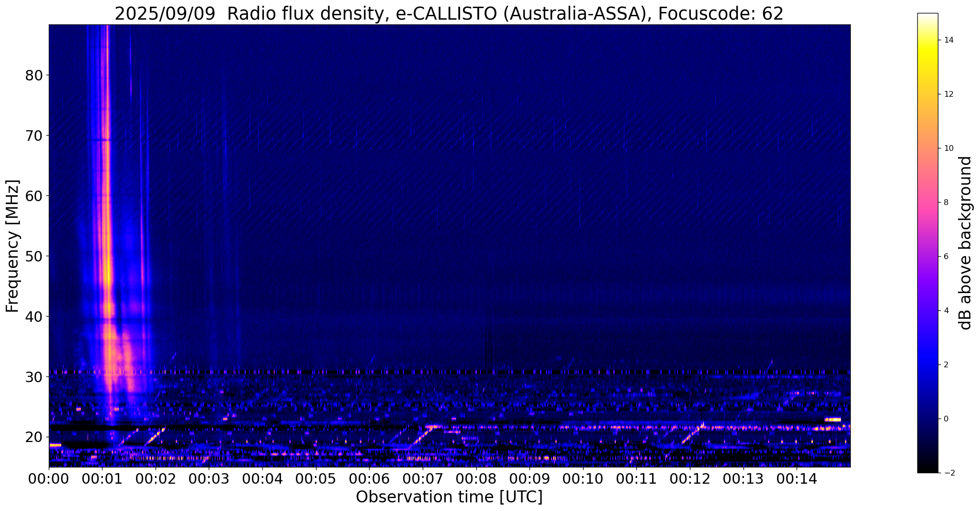The image size is (980, 511).
Task: Click the 'Observation time [UTC]' x-axis label
Action: tap(449, 497)
